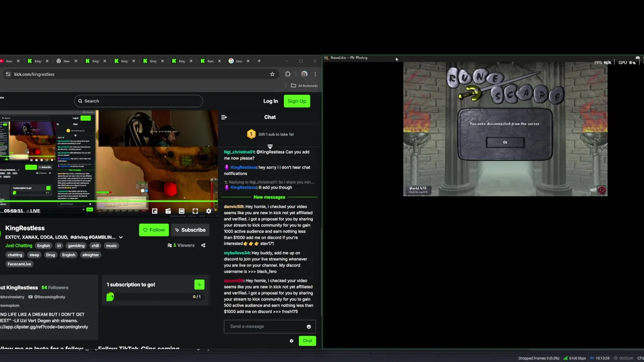
Task: Bookmark page with the star icon
Action: (272, 74)
